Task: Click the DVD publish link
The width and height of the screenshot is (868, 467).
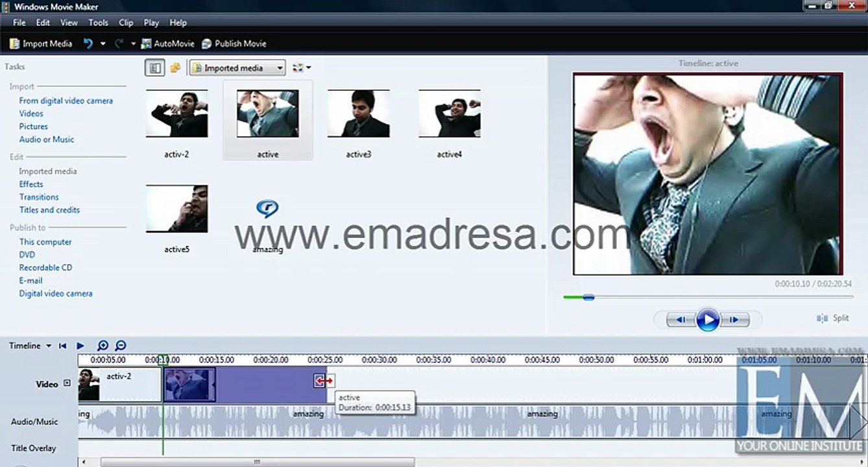Action: pyautogui.click(x=27, y=255)
